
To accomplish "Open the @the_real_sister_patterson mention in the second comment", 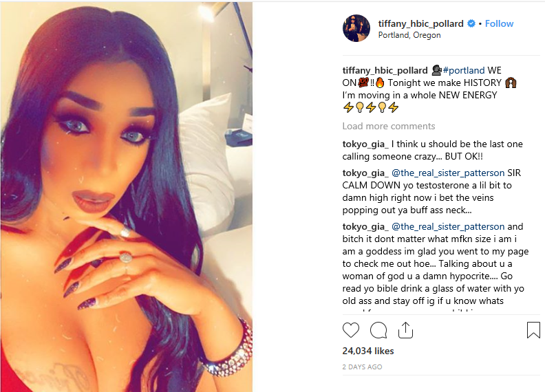I will point(448,173).
